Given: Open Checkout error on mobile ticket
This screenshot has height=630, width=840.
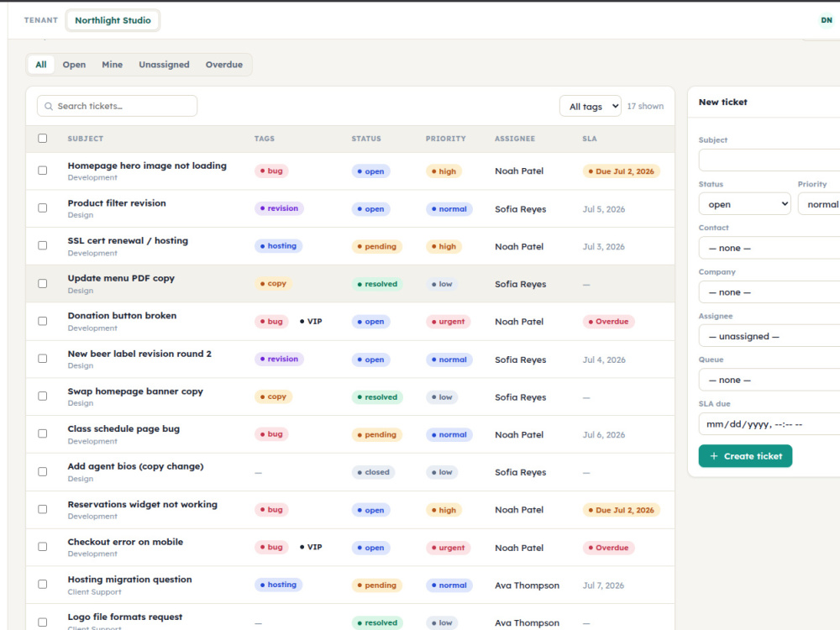Looking at the screenshot, I should [x=125, y=542].
